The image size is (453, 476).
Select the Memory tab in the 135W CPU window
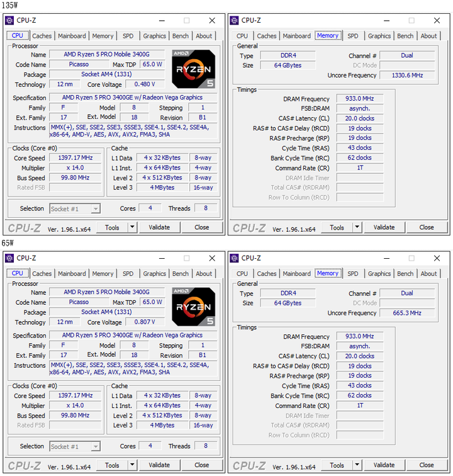[103, 36]
